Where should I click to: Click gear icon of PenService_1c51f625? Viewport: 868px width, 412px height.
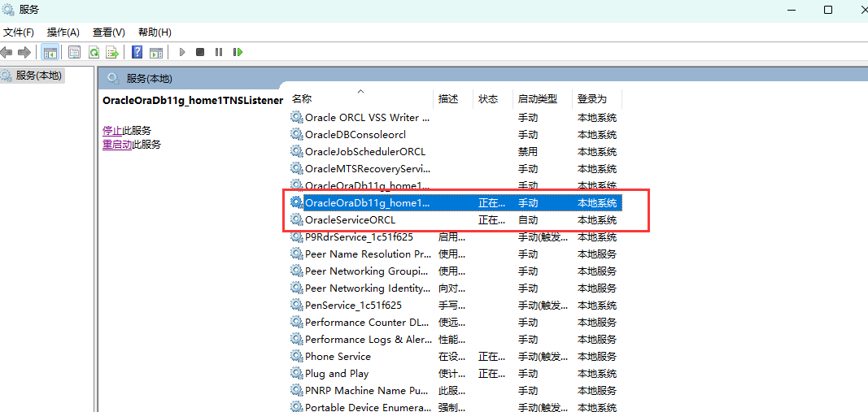pos(297,306)
